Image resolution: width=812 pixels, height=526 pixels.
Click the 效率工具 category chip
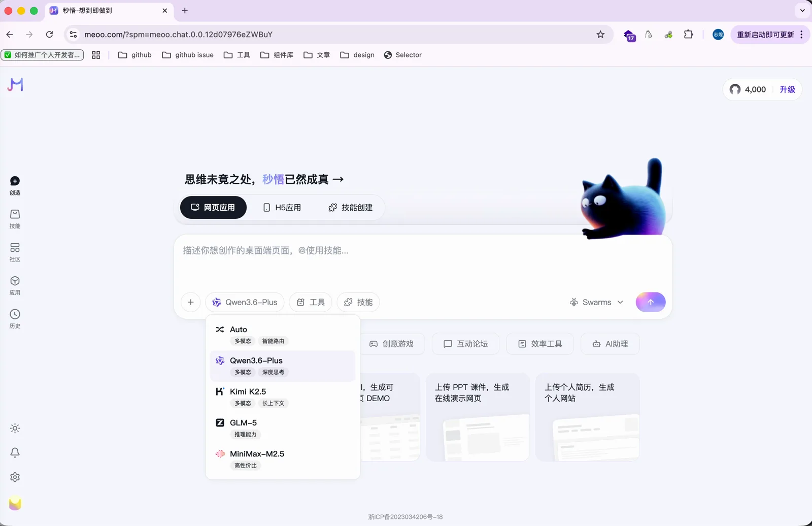[540, 344]
